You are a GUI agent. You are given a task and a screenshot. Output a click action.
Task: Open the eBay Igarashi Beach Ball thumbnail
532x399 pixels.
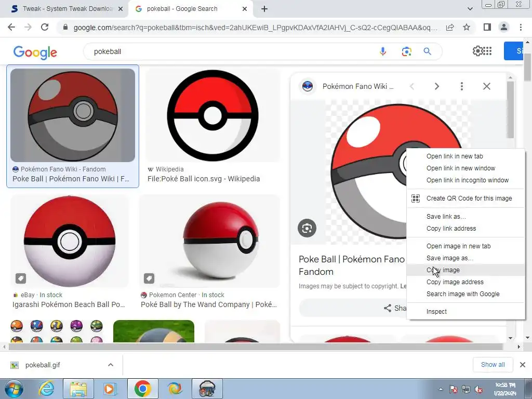click(x=70, y=241)
